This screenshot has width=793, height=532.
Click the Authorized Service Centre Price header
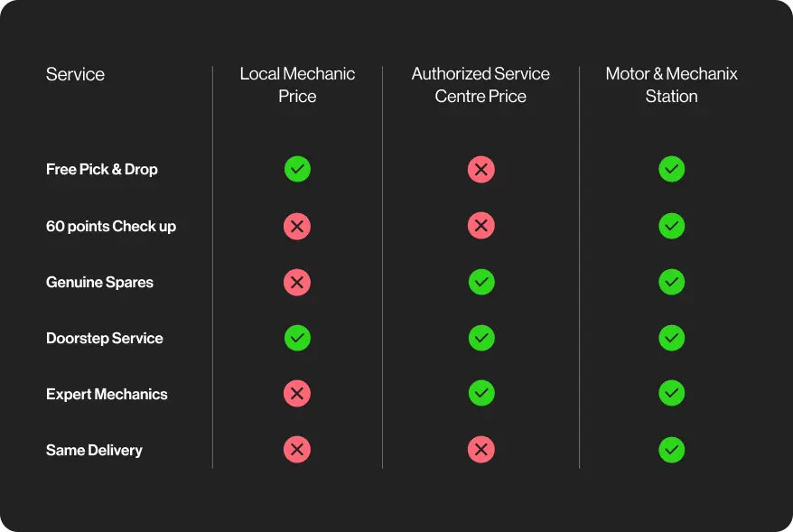(480, 85)
